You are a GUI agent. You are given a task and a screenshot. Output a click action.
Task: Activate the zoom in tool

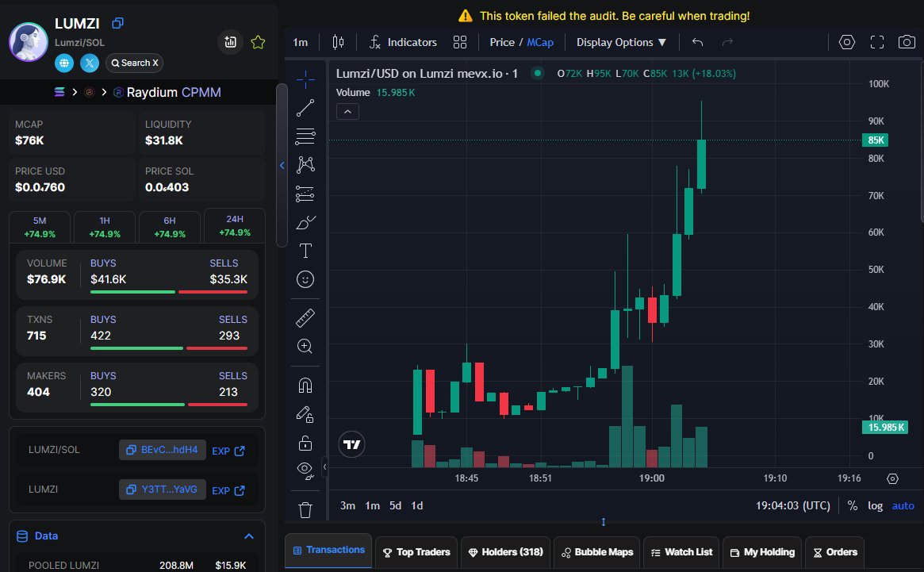point(305,346)
